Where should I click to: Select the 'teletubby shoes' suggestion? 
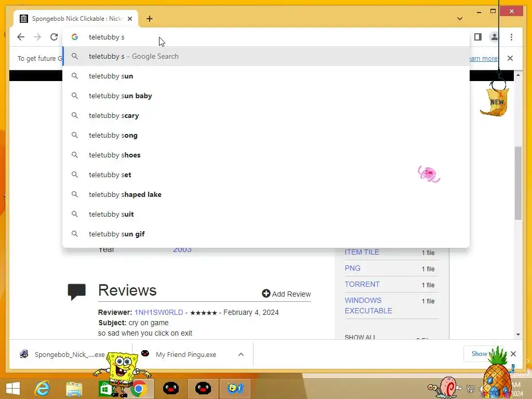point(266,155)
